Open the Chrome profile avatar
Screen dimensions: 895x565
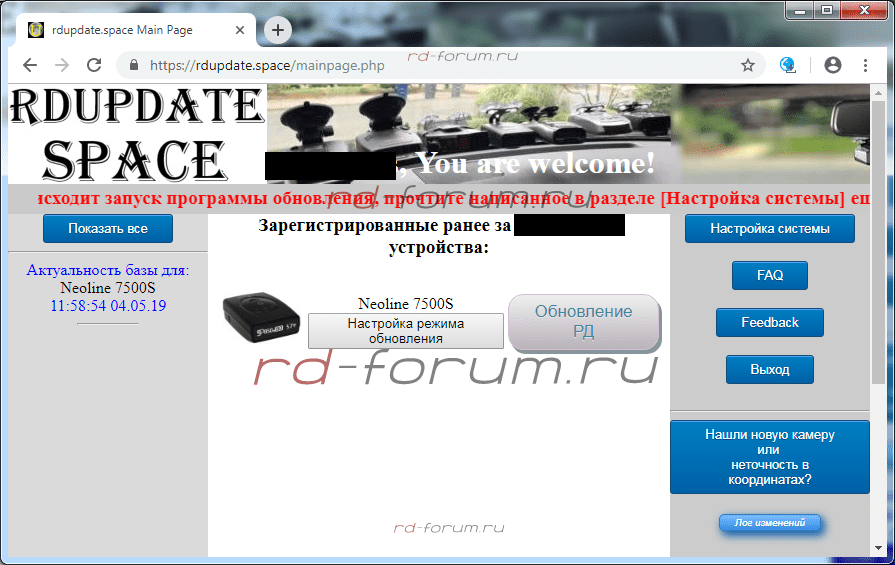[x=832, y=65]
